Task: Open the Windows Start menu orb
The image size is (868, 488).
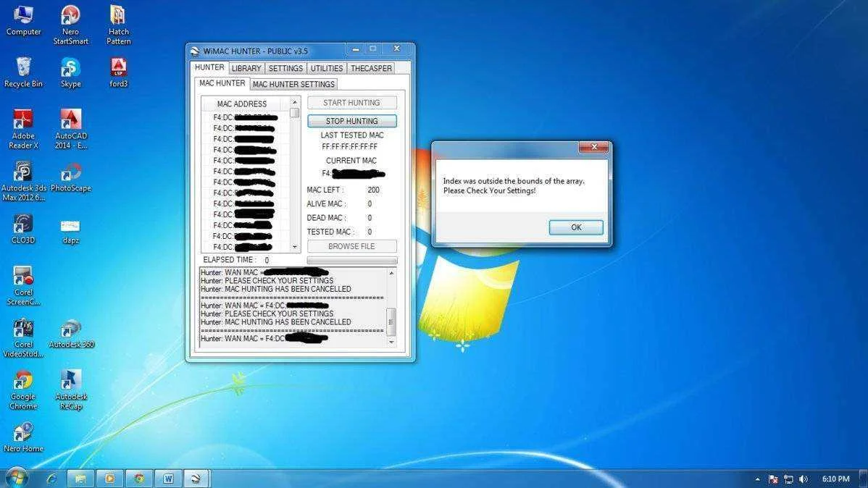Action: (x=16, y=477)
